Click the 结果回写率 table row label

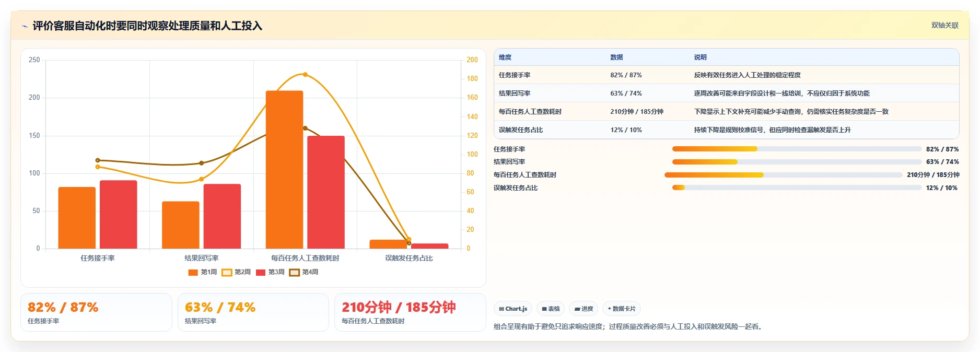[x=515, y=93]
